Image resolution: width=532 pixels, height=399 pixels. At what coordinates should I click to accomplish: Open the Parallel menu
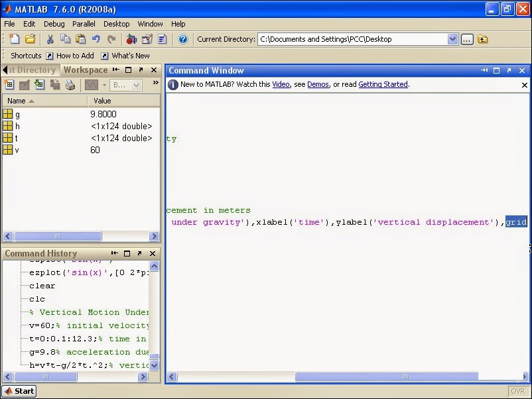click(x=84, y=24)
